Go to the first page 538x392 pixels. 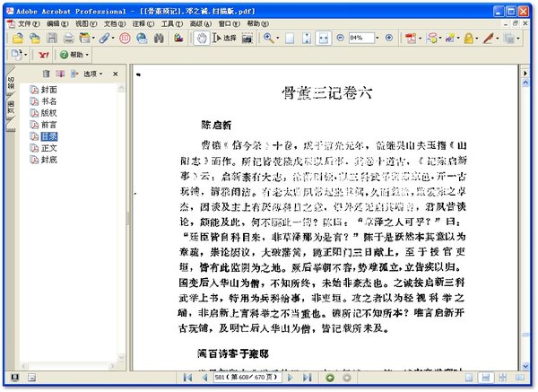tap(187, 378)
